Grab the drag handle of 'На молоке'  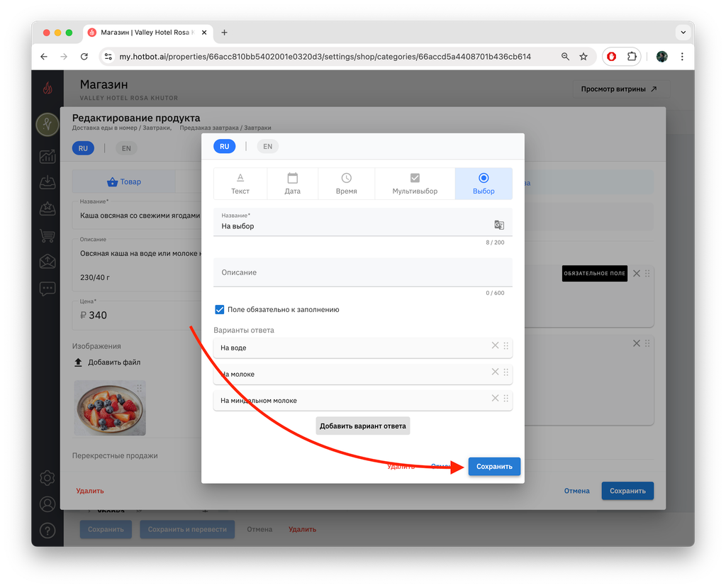point(506,372)
